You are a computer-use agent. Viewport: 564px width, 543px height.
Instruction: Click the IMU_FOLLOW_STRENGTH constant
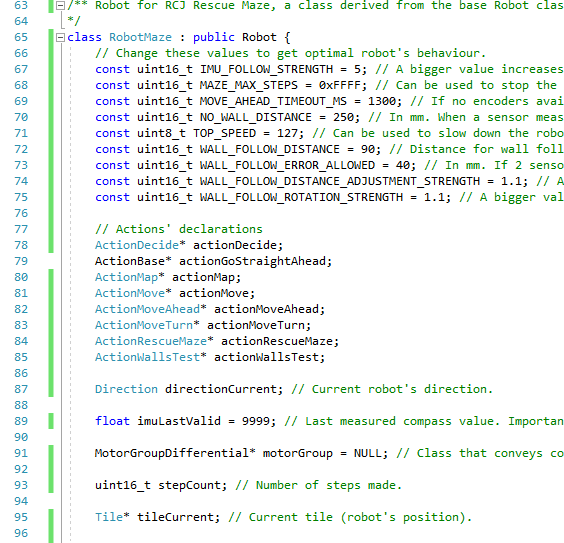click(267, 69)
